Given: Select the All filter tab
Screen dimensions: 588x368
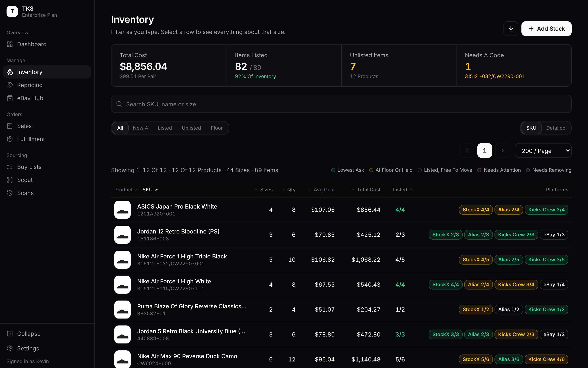Looking at the screenshot, I should coord(120,128).
